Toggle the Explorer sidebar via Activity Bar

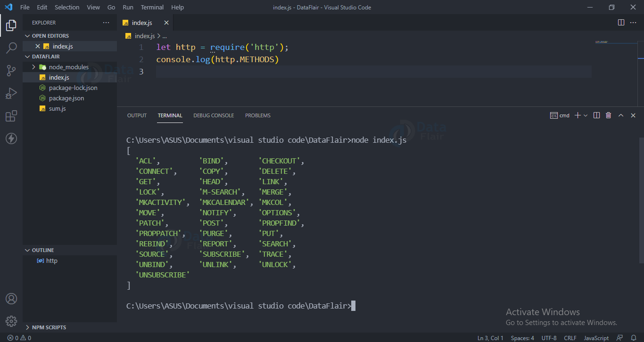(11, 26)
